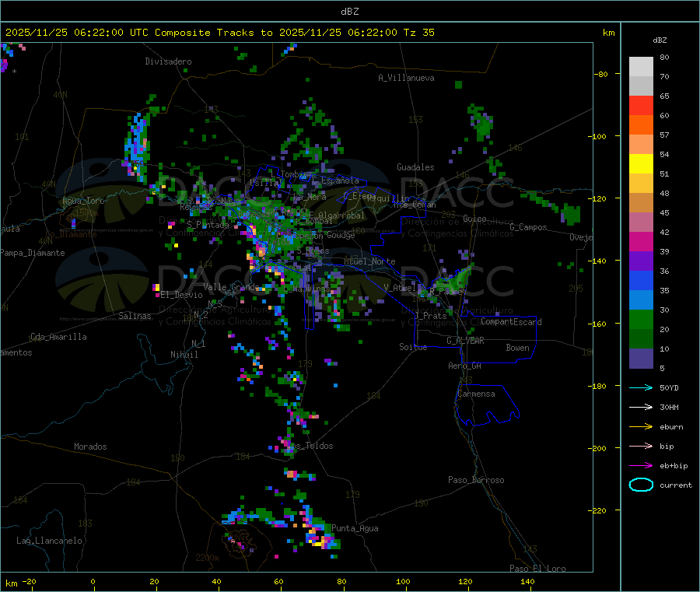Viewport: 700px width, 592px height.
Task: Click the Aero_GA place label
Action: tap(465, 366)
